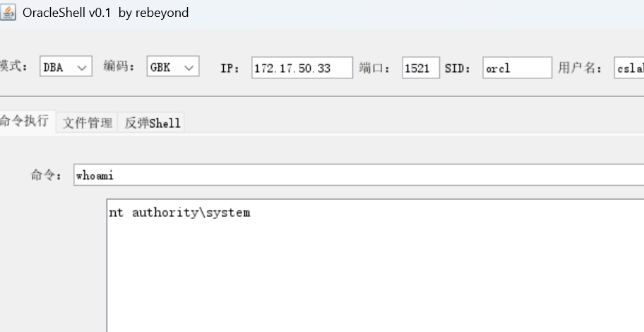Click the 編码 label beside GBK
Viewport: 644px width, 332px height.
(119, 66)
